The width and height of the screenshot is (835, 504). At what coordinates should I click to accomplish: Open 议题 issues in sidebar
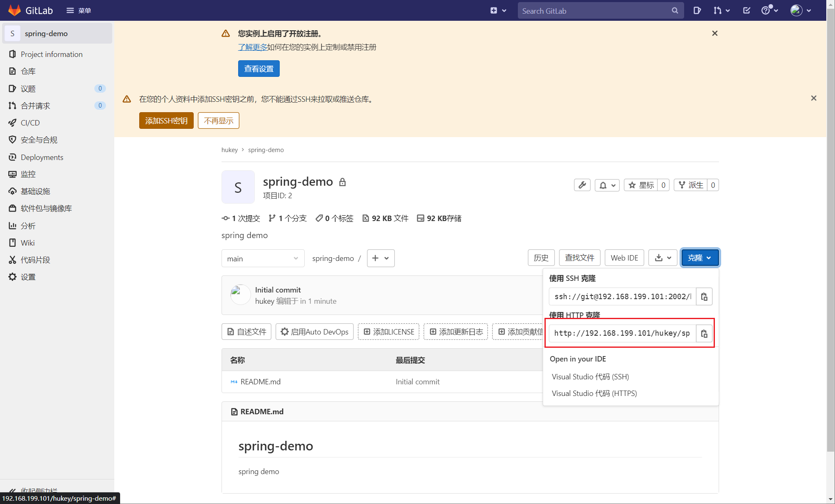pyautogui.click(x=57, y=89)
